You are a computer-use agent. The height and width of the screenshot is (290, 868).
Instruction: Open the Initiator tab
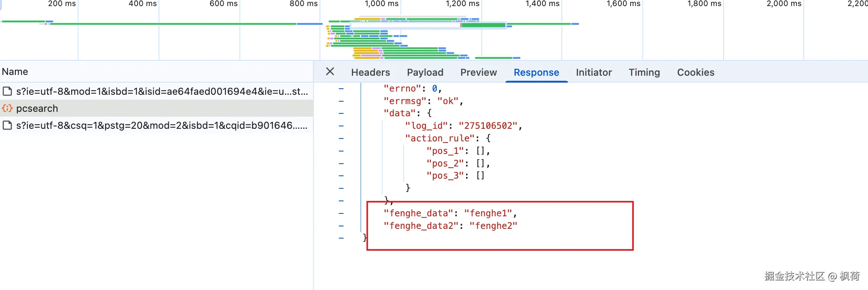click(594, 72)
